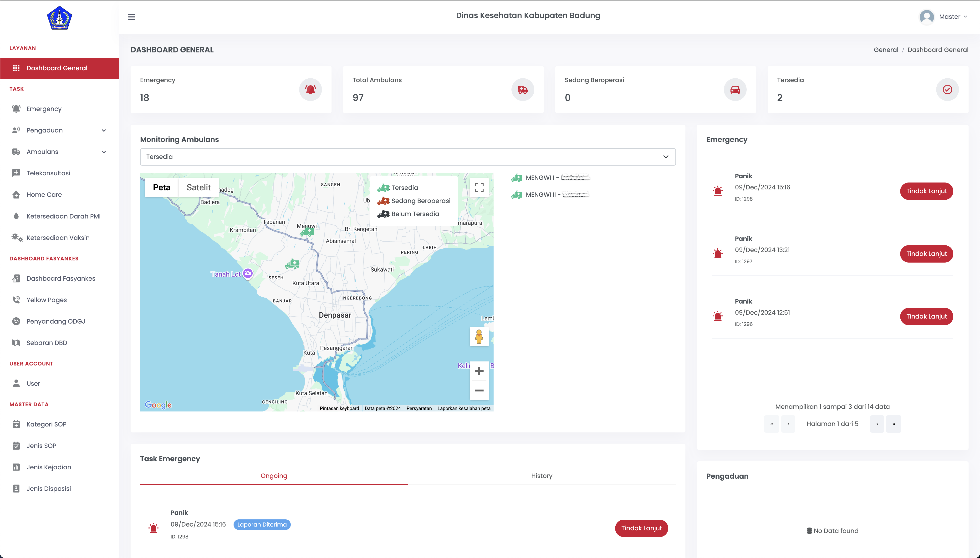Image resolution: width=980 pixels, height=558 pixels.
Task: Click the Street View pegman icon
Action: pos(479,336)
